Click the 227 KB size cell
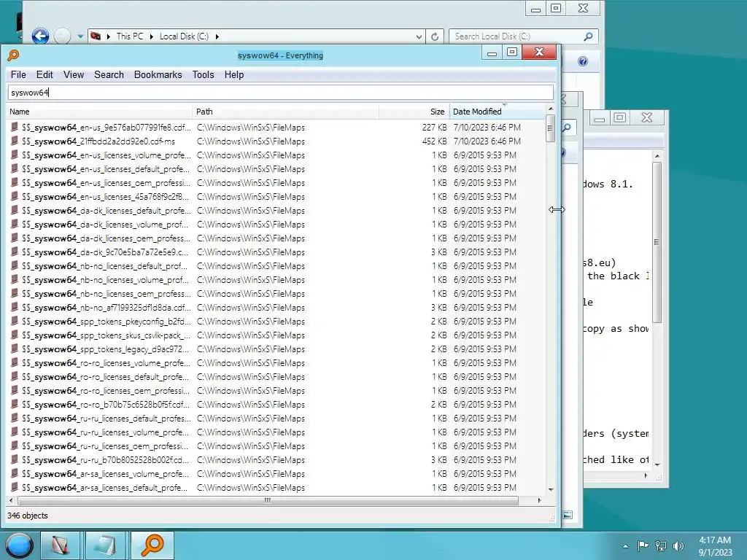The image size is (747, 560). pyautogui.click(x=434, y=127)
